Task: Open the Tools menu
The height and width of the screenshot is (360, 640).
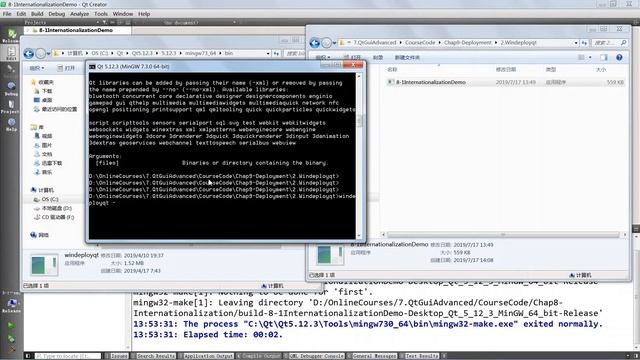Action: point(101,14)
